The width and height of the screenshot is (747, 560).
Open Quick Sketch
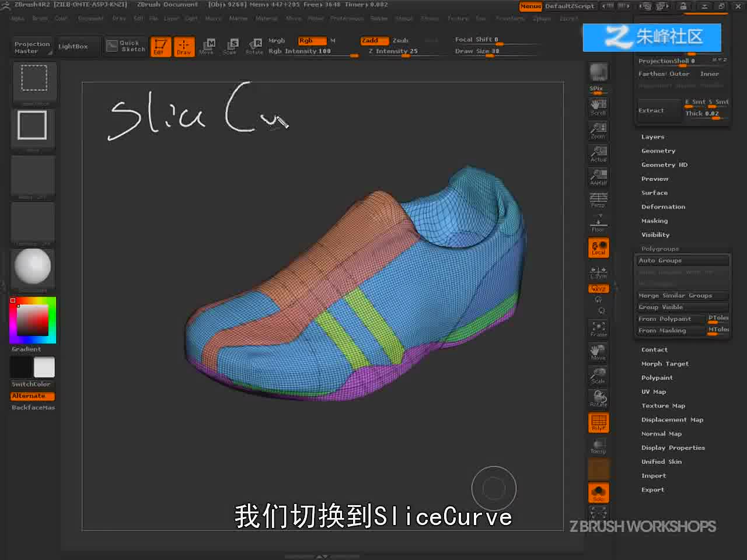(126, 46)
